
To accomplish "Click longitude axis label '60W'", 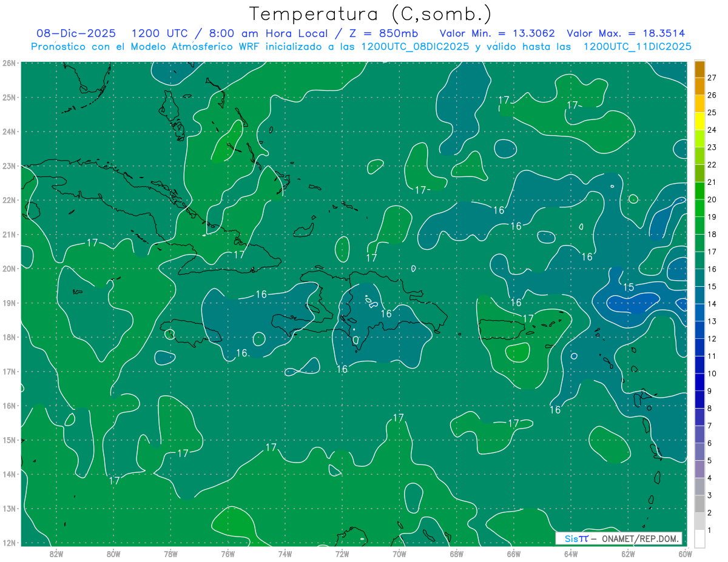I will coord(685,553).
